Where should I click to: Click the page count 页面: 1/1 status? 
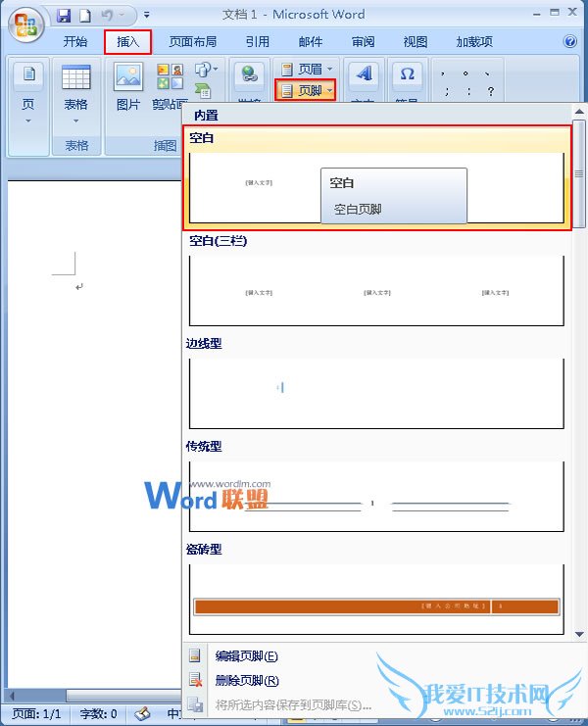36,714
